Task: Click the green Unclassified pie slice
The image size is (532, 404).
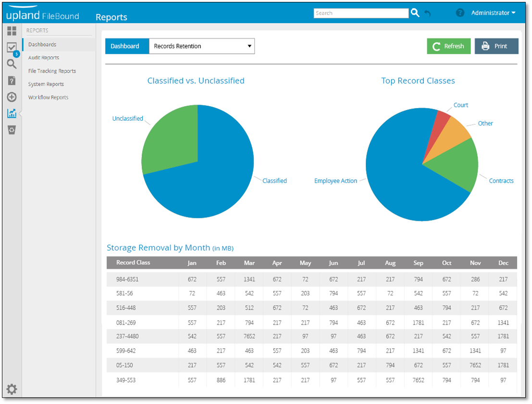Action: point(171,139)
